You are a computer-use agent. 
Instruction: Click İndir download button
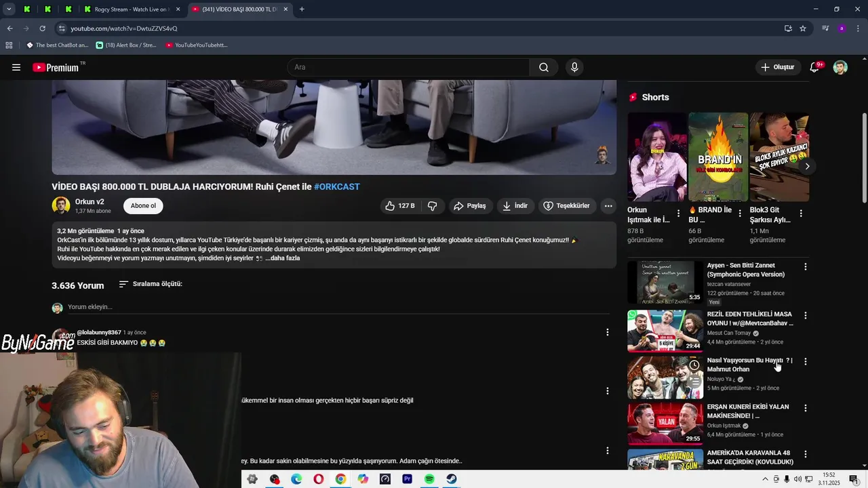[x=515, y=205]
